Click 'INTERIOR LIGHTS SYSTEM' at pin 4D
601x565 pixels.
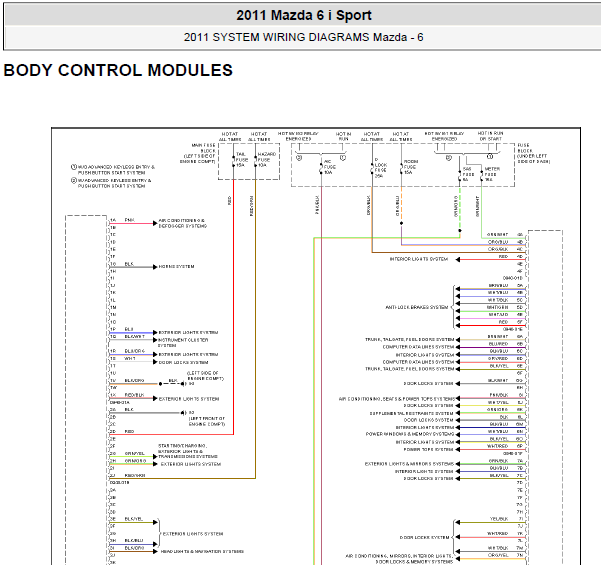click(x=419, y=259)
